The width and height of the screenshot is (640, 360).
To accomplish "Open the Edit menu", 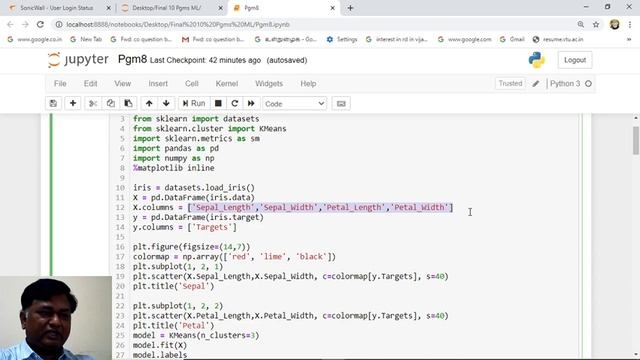I will pos(90,84).
